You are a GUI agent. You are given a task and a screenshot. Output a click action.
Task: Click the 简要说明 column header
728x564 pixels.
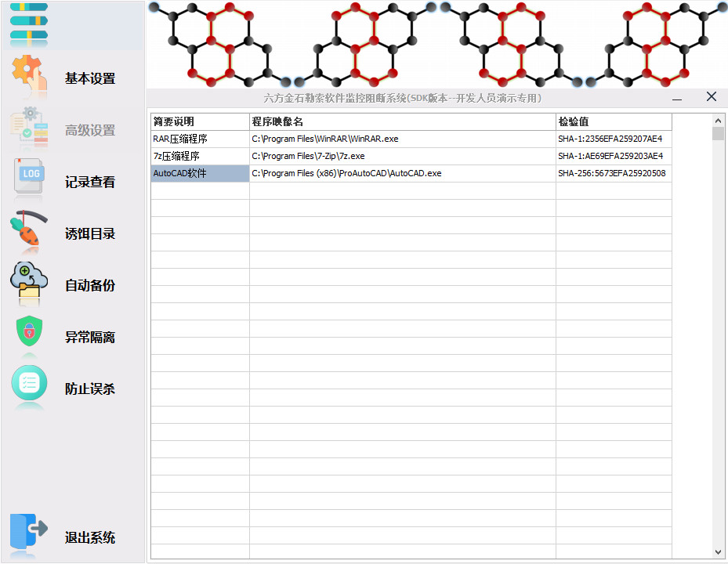pos(200,121)
